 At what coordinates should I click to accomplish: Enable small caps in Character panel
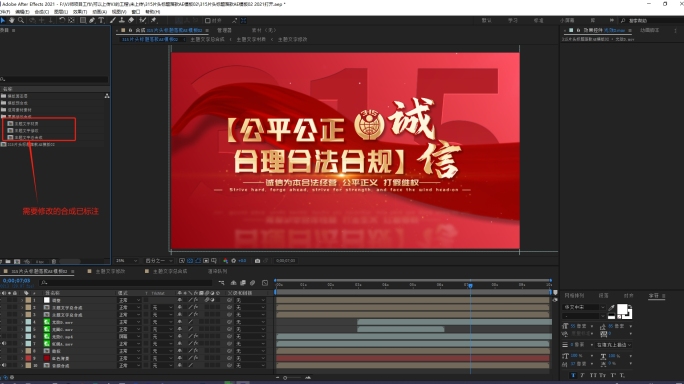pos(603,375)
